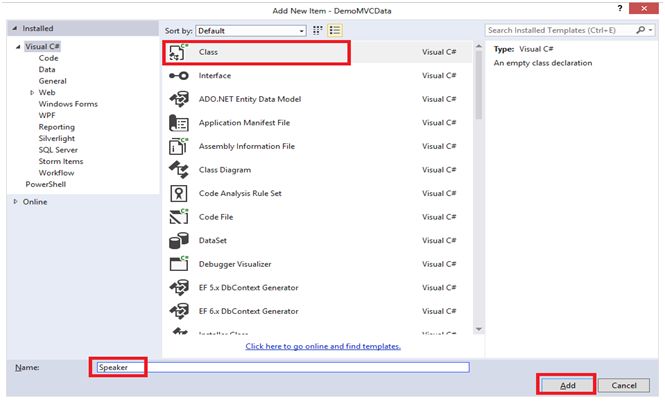Close the Add New Item dialog
This screenshot has width=665, height=401.
pyautogui.click(x=644, y=8)
